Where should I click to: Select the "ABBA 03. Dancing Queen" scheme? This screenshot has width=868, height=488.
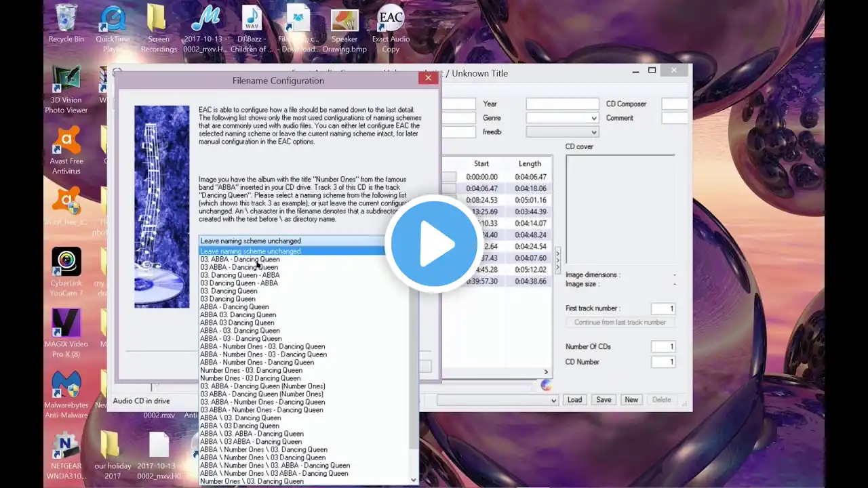(238, 314)
